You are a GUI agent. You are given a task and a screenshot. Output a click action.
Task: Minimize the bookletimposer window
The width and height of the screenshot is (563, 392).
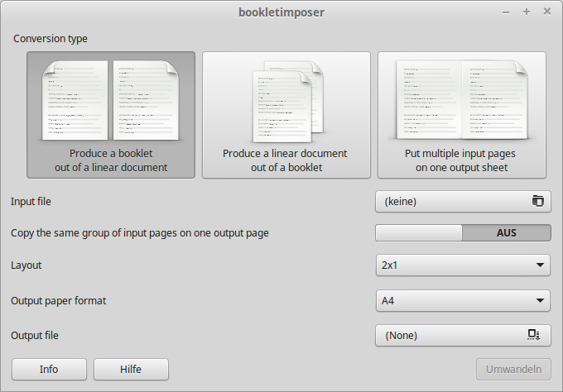(x=506, y=12)
